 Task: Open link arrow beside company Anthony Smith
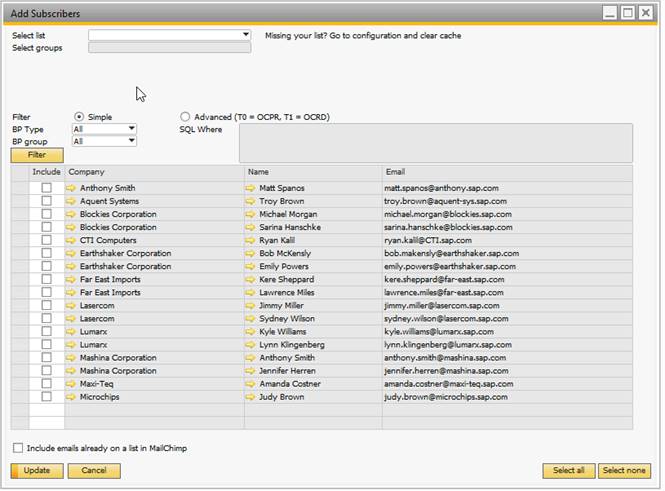click(x=71, y=188)
